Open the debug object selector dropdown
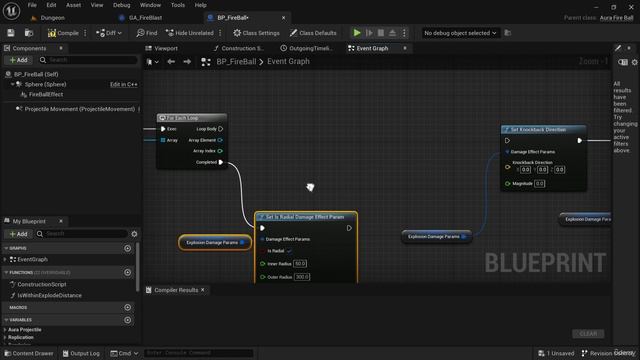The height and width of the screenshot is (360, 640). tap(460, 33)
